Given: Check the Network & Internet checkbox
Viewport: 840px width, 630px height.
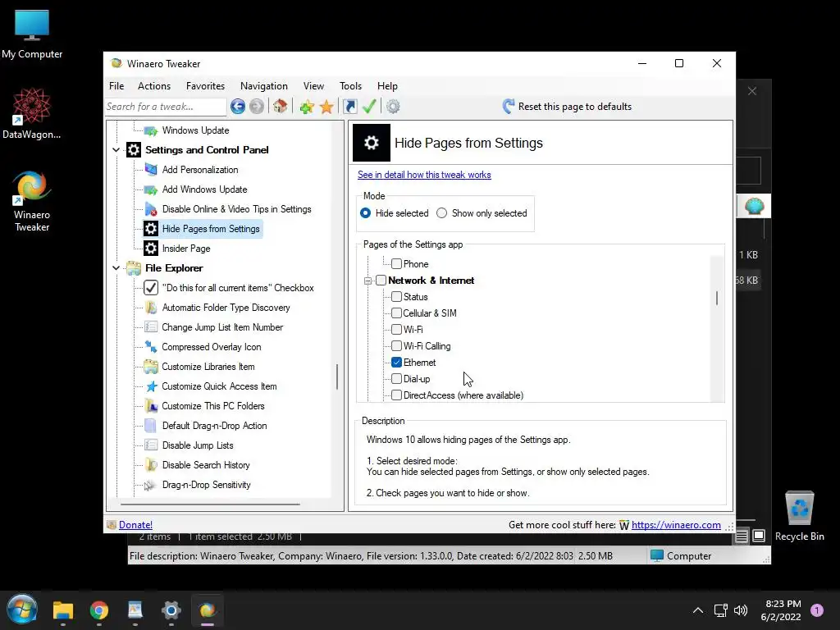Looking at the screenshot, I should (x=381, y=281).
